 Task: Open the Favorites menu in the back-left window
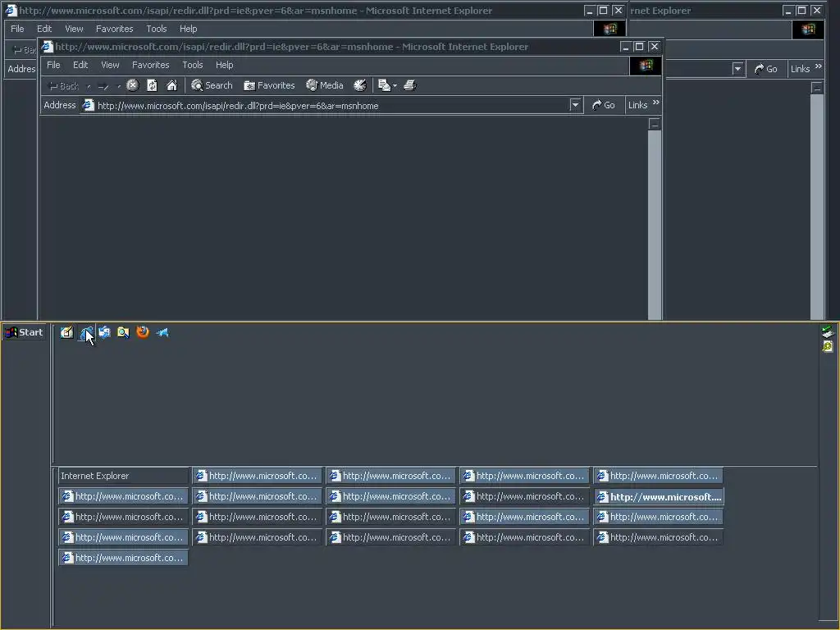115,29
